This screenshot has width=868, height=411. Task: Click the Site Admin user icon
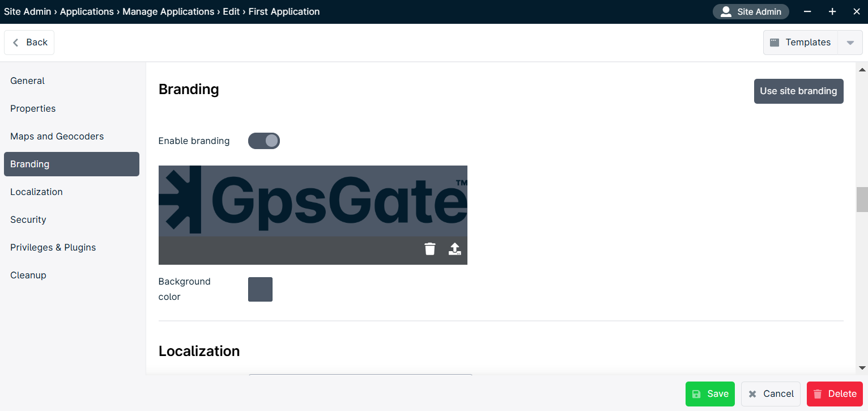(x=725, y=11)
